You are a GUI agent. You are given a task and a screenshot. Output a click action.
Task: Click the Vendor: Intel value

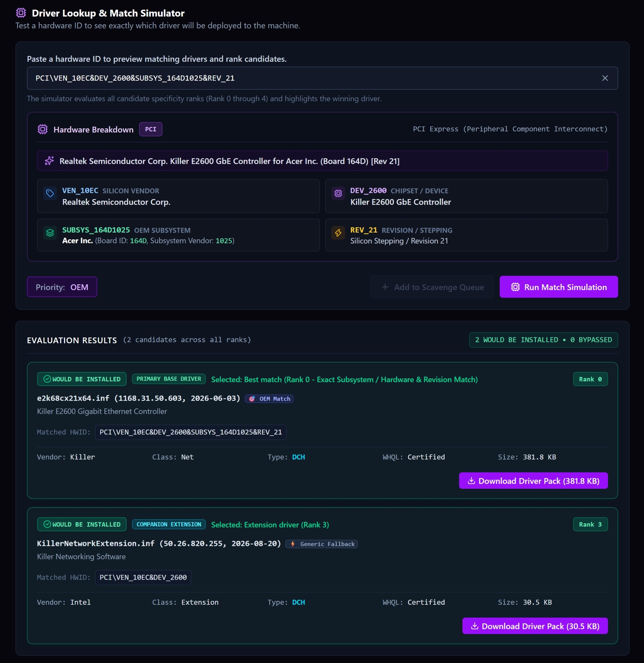[80, 602]
